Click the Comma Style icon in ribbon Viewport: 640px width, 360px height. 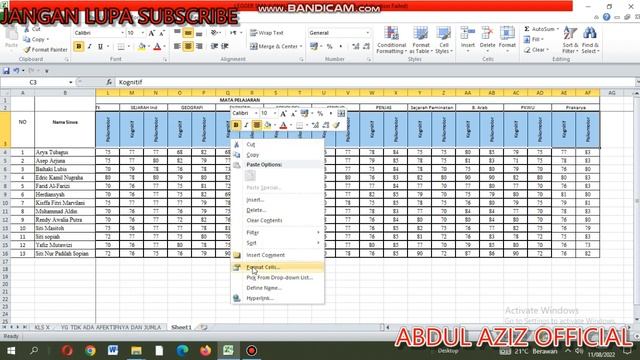(x=340, y=47)
